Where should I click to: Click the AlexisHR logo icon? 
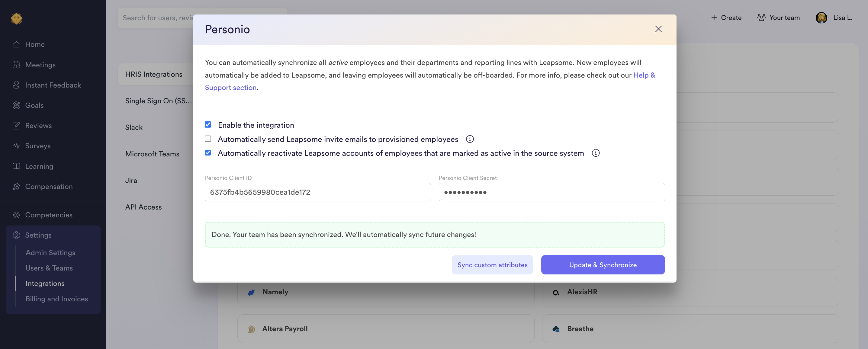556,293
